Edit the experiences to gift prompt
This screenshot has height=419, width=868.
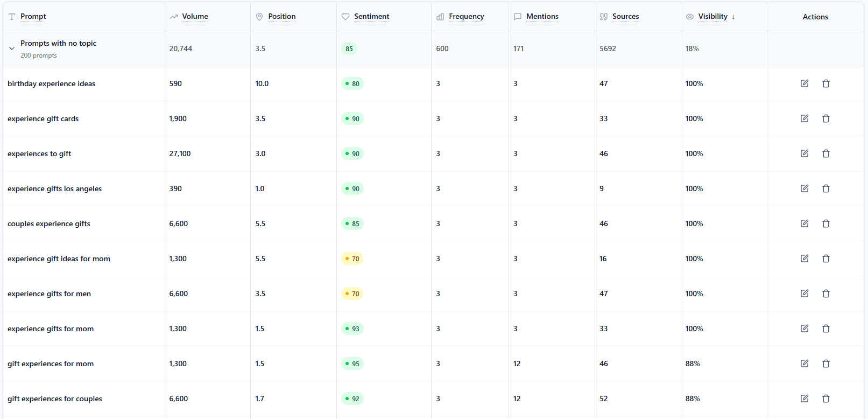tap(805, 153)
